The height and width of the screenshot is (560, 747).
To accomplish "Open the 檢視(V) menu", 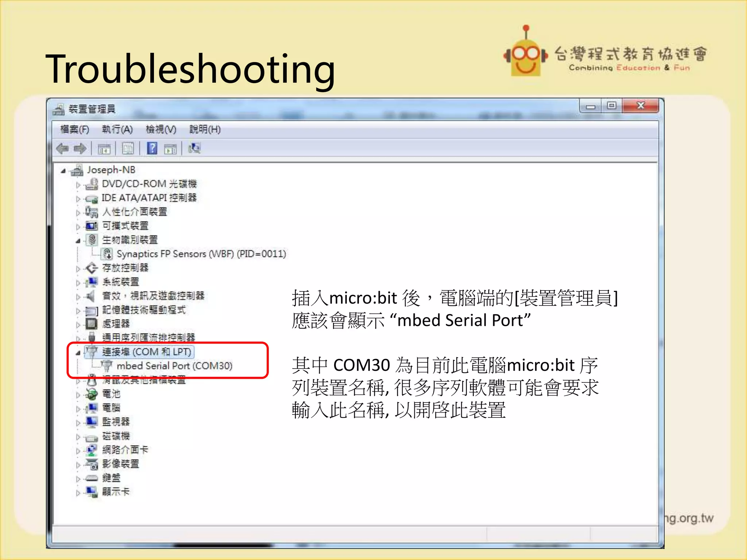I will coord(161,129).
